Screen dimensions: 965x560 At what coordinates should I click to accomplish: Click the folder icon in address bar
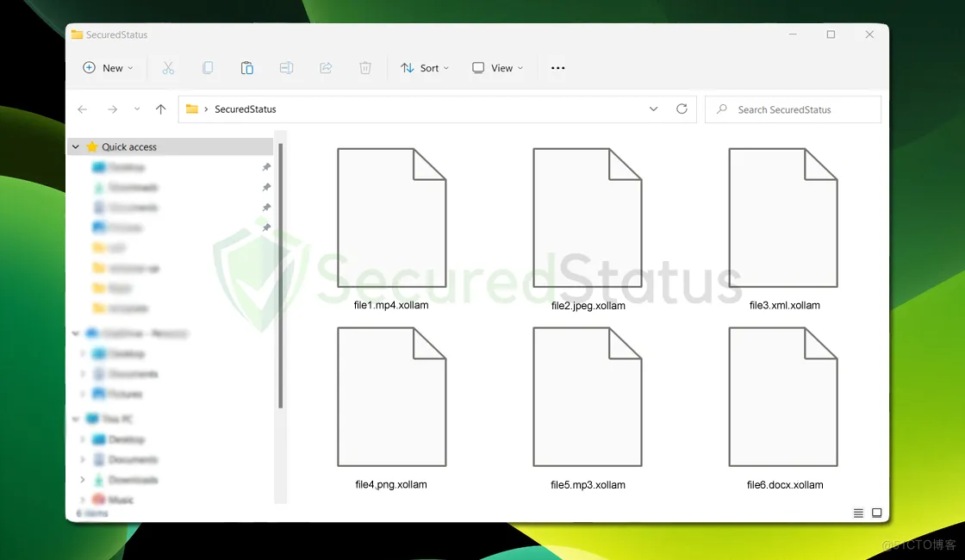pyautogui.click(x=192, y=109)
